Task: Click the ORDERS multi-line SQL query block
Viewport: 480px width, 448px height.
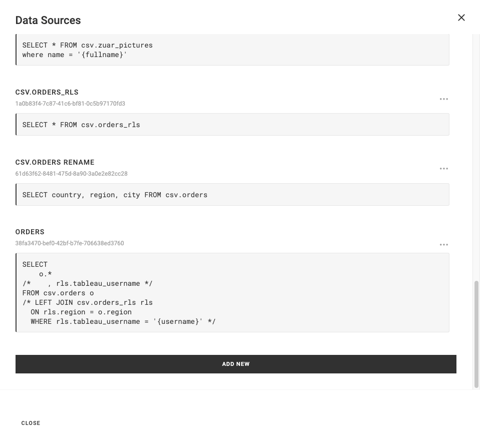Action: click(x=232, y=293)
